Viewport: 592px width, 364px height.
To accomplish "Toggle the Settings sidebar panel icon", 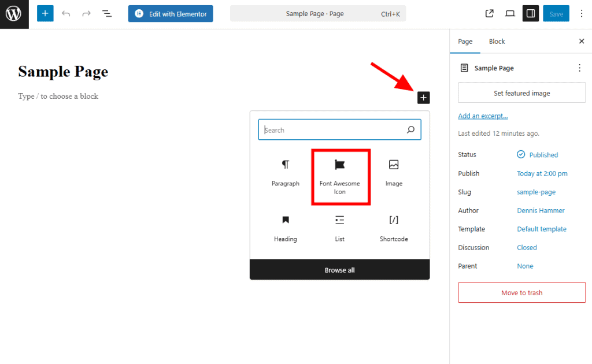I will 530,14.
